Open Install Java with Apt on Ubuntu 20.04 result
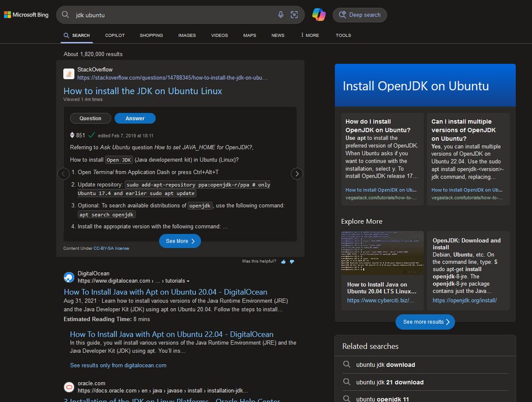The width and height of the screenshot is (532, 402). click(165, 292)
